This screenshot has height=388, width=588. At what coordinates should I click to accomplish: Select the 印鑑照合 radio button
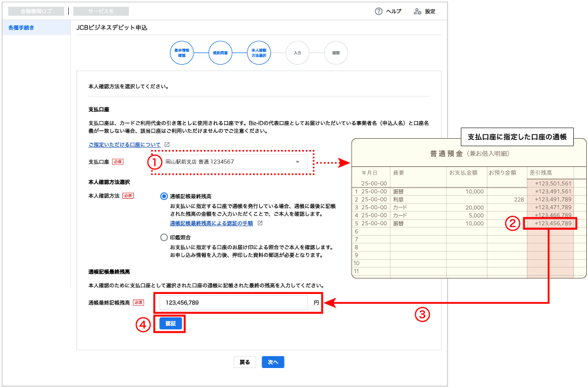(x=164, y=238)
